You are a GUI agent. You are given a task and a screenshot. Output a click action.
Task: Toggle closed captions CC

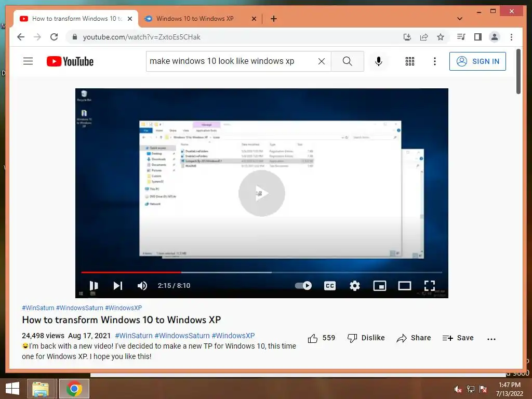coord(330,286)
